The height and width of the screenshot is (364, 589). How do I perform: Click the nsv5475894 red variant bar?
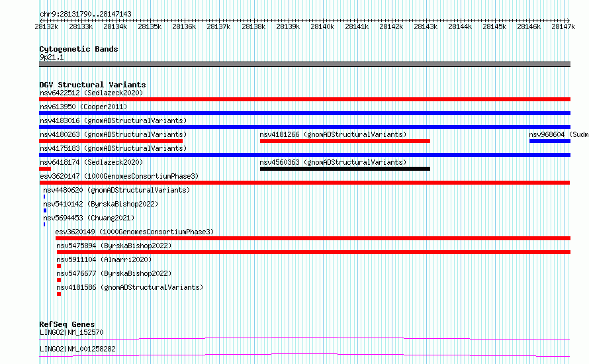(x=314, y=252)
